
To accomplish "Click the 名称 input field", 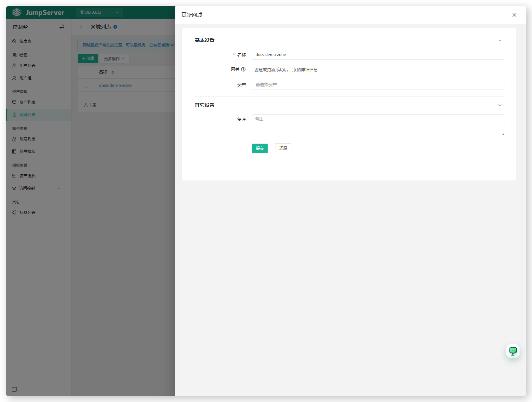I will coord(378,55).
